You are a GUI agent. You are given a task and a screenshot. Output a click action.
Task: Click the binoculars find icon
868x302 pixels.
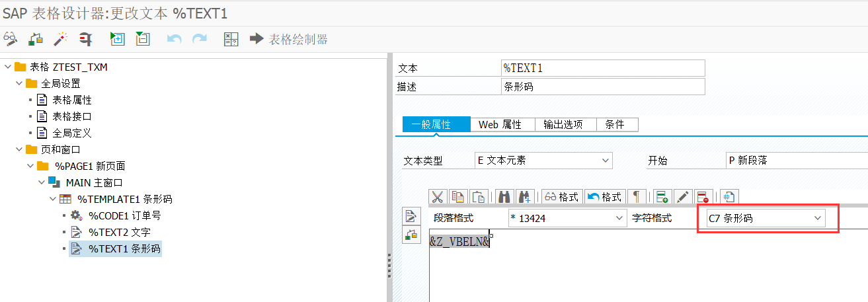(504, 196)
